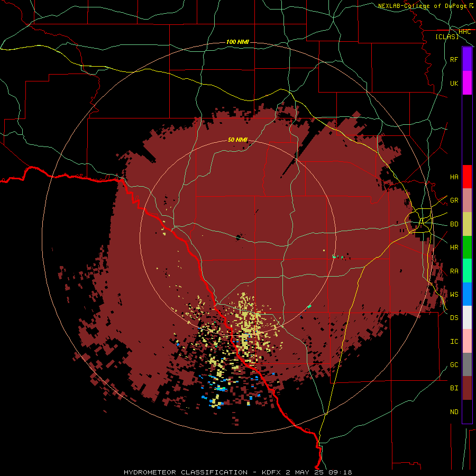Click the HA red legend swatch

[x=467, y=177]
